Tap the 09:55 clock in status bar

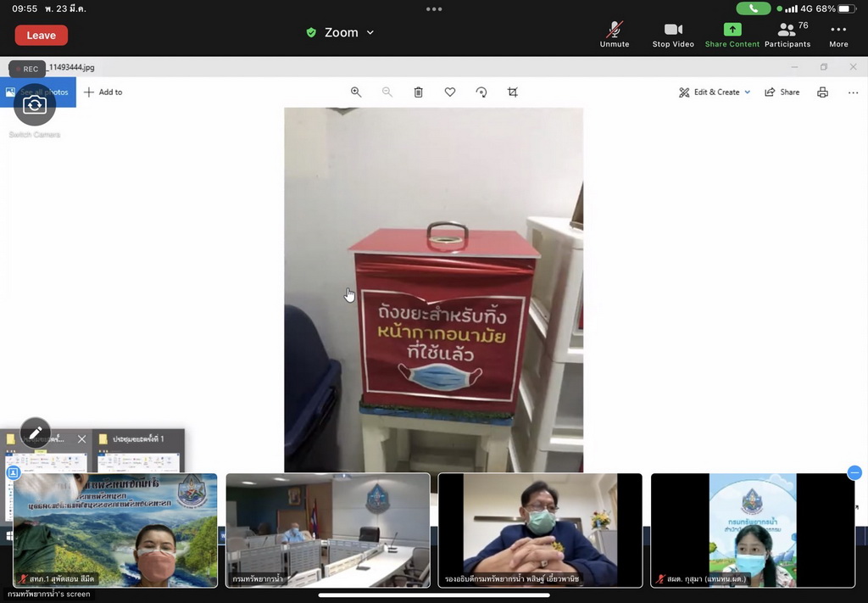coord(25,8)
